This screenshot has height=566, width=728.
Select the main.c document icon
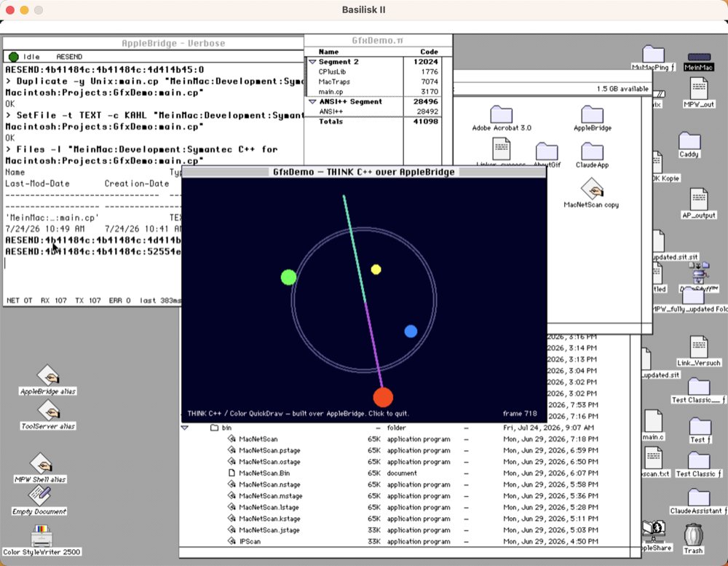coord(653,420)
